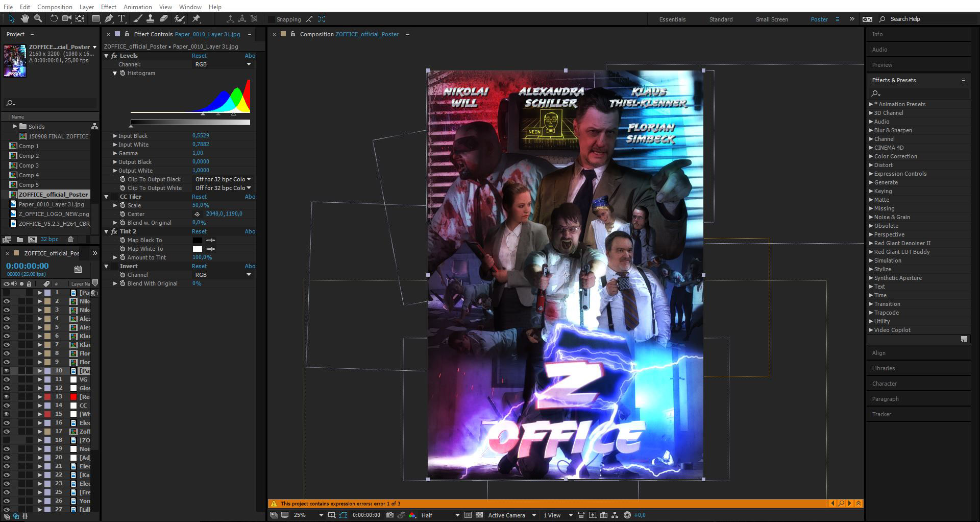
Task: Select the Hand tool
Action: pos(24,19)
